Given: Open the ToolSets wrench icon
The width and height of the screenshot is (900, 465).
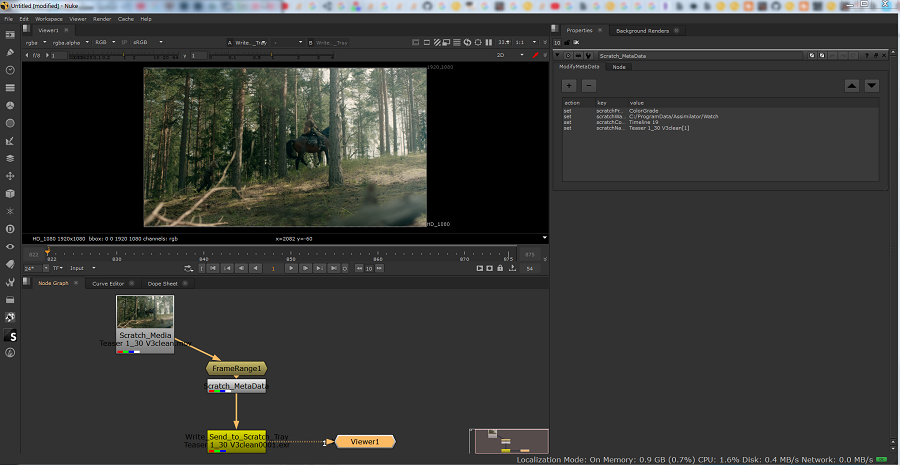Looking at the screenshot, I should (10, 282).
